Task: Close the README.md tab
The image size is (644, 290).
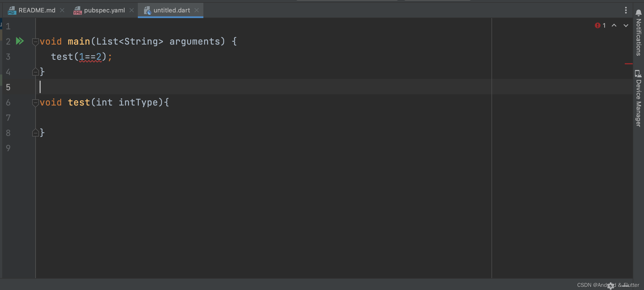Action: (62, 10)
